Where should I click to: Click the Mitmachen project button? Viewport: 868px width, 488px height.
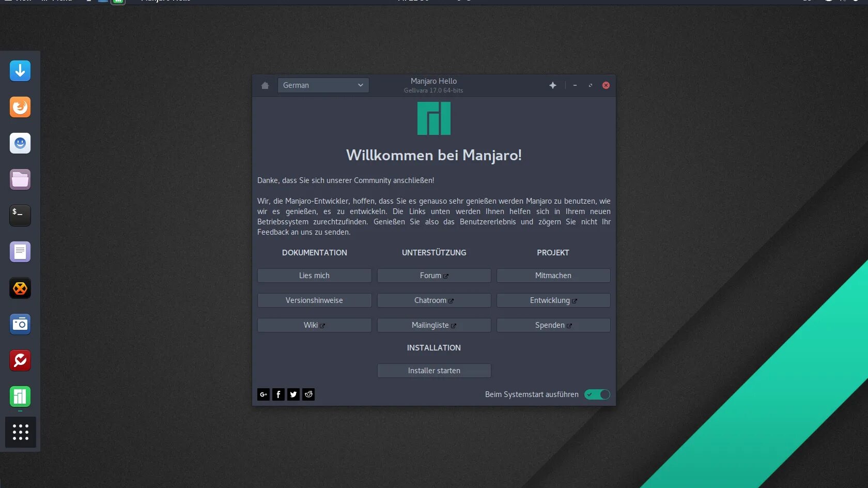pyautogui.click(x=553, y=276)
